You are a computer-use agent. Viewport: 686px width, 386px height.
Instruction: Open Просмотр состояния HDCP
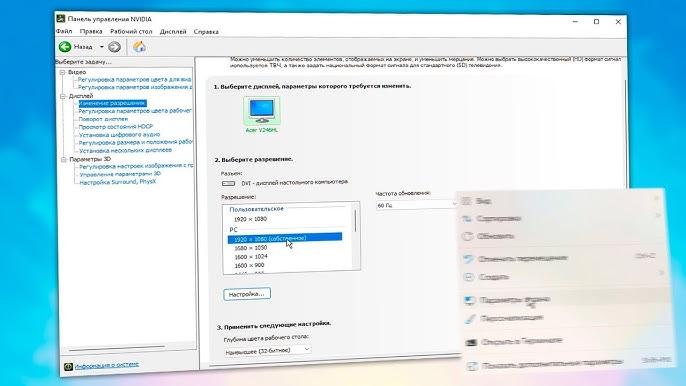pos(116,126)
